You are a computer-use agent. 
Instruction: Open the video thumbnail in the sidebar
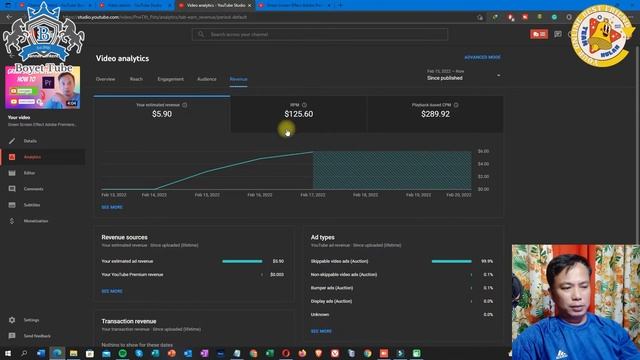(x=42, y=87)
